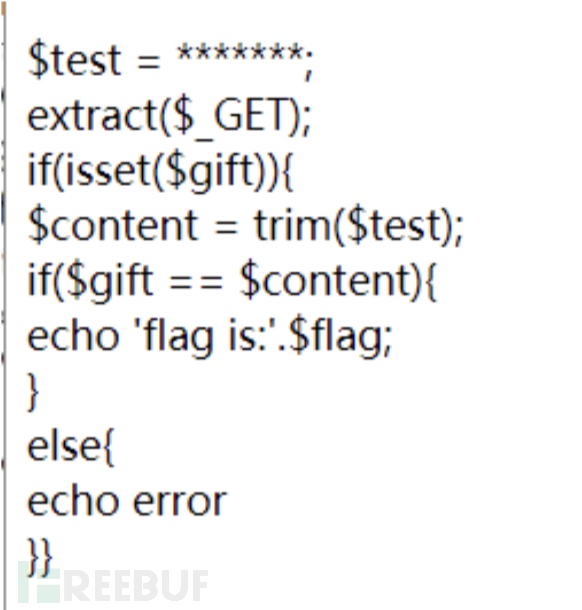Click the trim function name

click(x=291, y=225)
